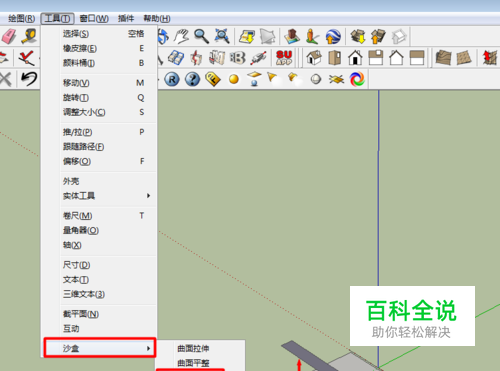500x371 pixels.
Task: Click the 3D Text style 3B icon
Action: tap(238, 58)
